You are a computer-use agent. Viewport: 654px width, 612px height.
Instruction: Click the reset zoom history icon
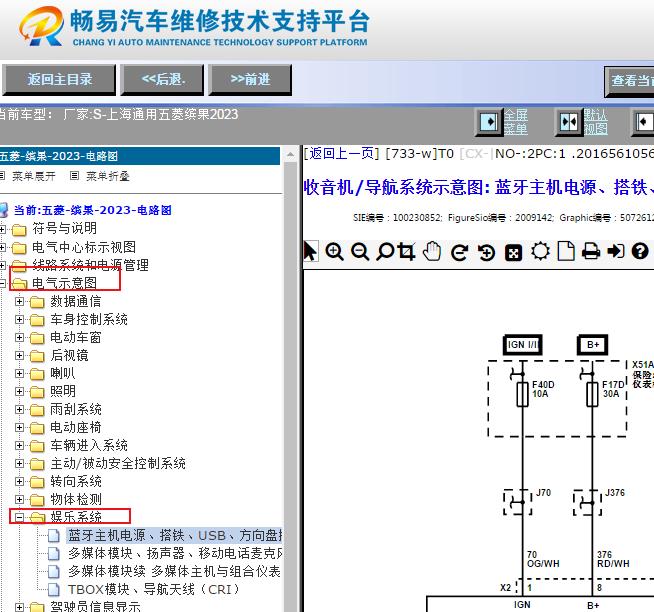486,252
